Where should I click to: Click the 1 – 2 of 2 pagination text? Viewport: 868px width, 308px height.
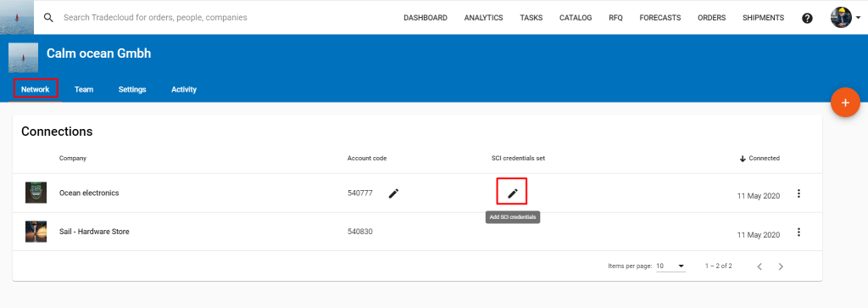pyautogui.click(x=719, y=266)
